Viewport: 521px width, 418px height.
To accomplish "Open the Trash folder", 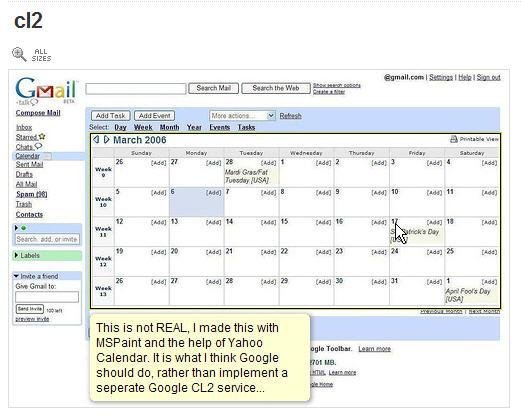I will 24,204.
